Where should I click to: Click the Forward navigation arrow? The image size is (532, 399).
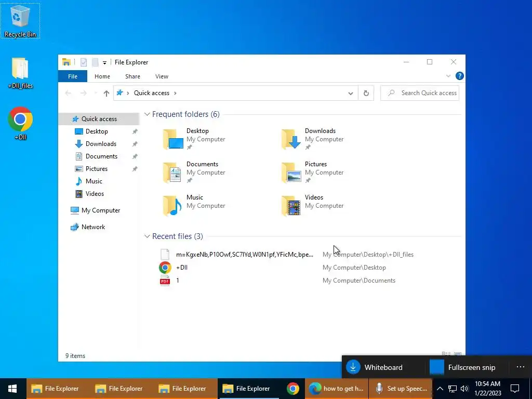pyautogui.click(x=84, y=93)
